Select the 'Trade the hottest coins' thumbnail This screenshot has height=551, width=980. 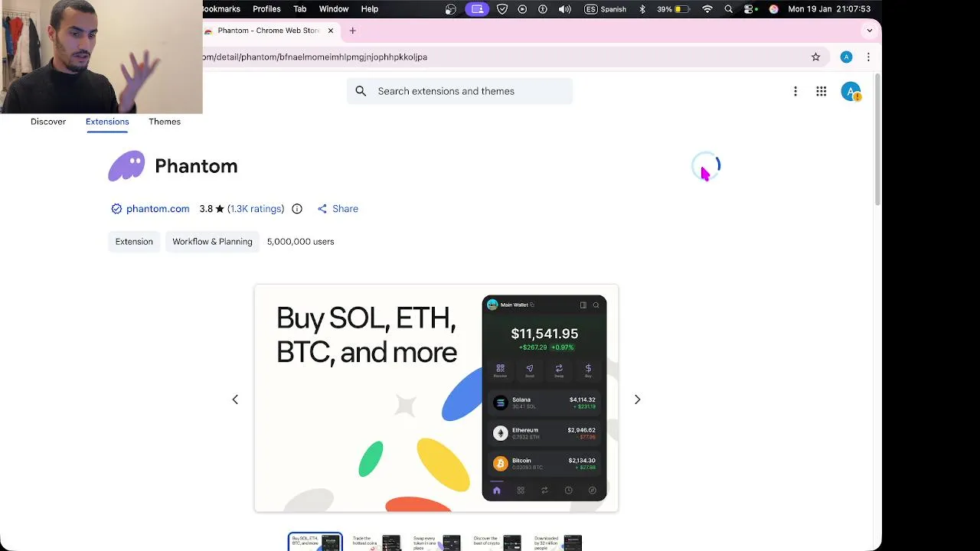click(376, 543)
